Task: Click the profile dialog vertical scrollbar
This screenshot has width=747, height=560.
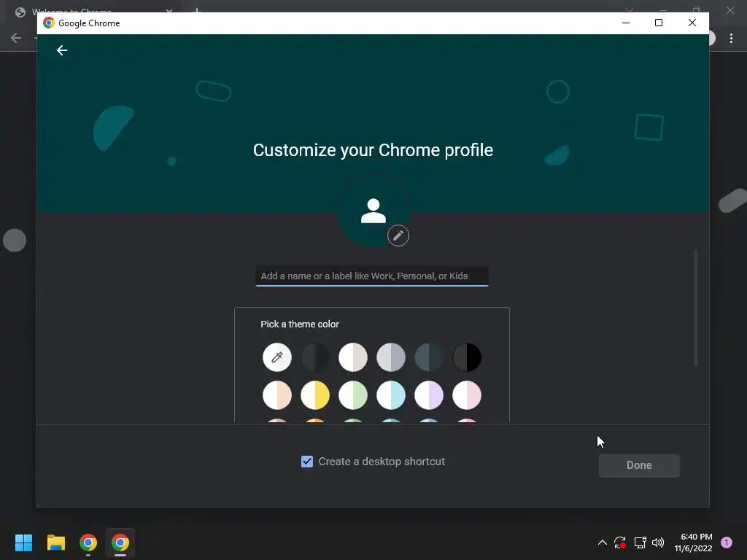Action: tap(696, 307)
